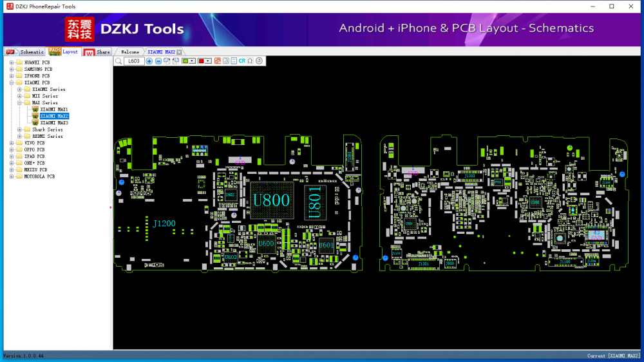This screenshot has width=644, height=362.
Task: Open the green color dropdown arrow
Action: point(192,61)
